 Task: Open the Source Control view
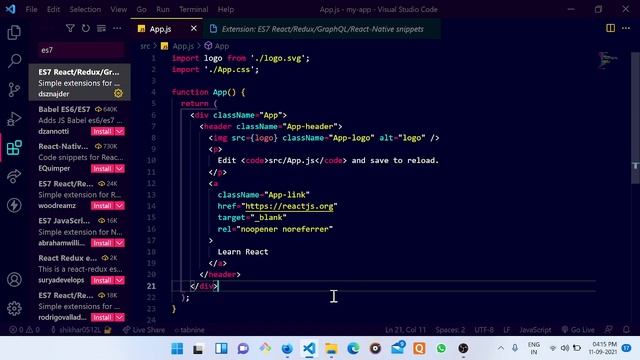(14, 89)
